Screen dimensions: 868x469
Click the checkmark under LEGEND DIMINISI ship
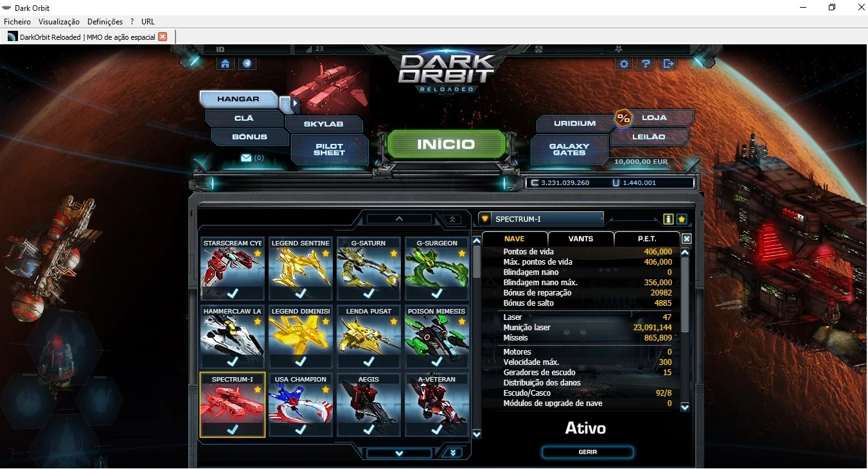tap(301, 362)
